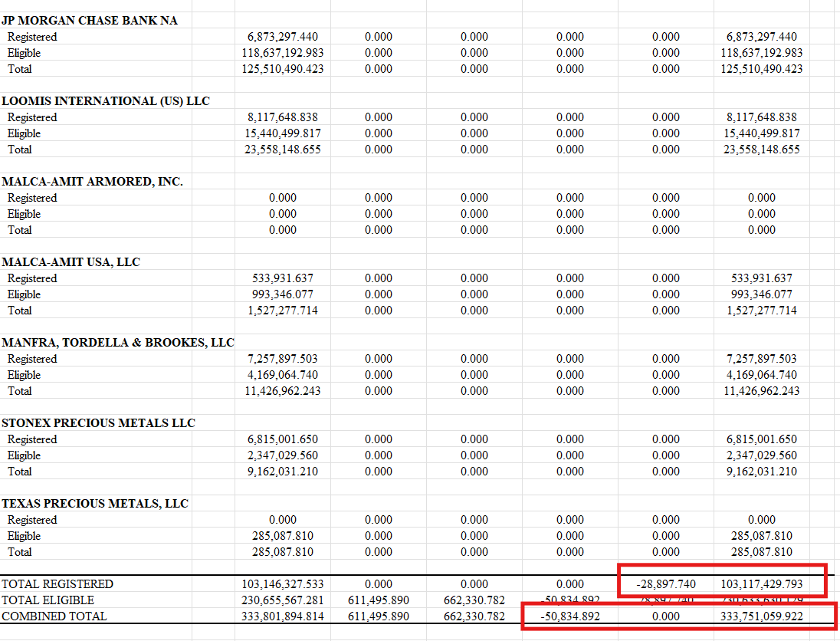Click the MALCA-AMIT USA, LLC heading cell
The width and height of the screenshot is (840, 641).
(71, 261)
